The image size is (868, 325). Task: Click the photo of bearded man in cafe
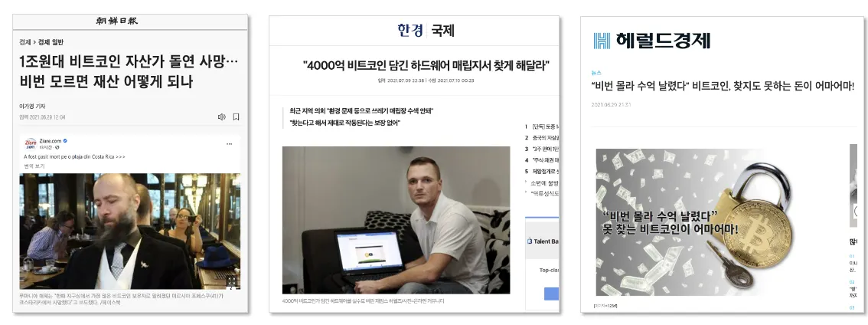(130, 231)
